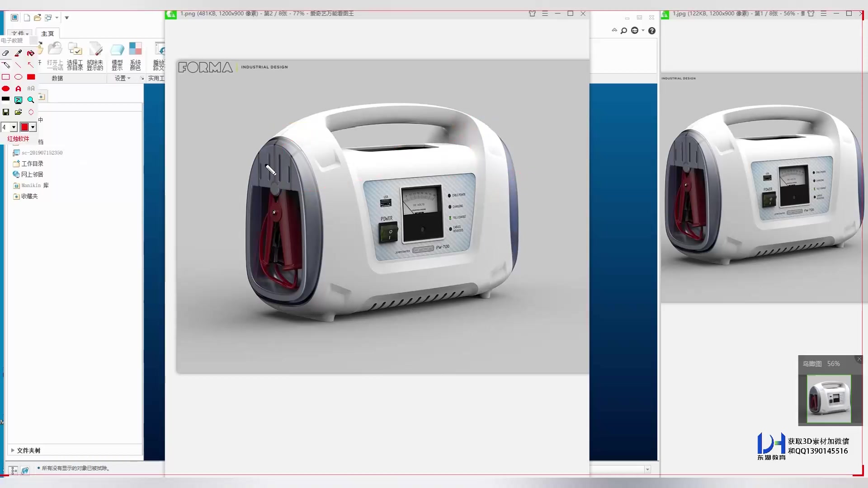Open 系统颜色 settings

135,56
